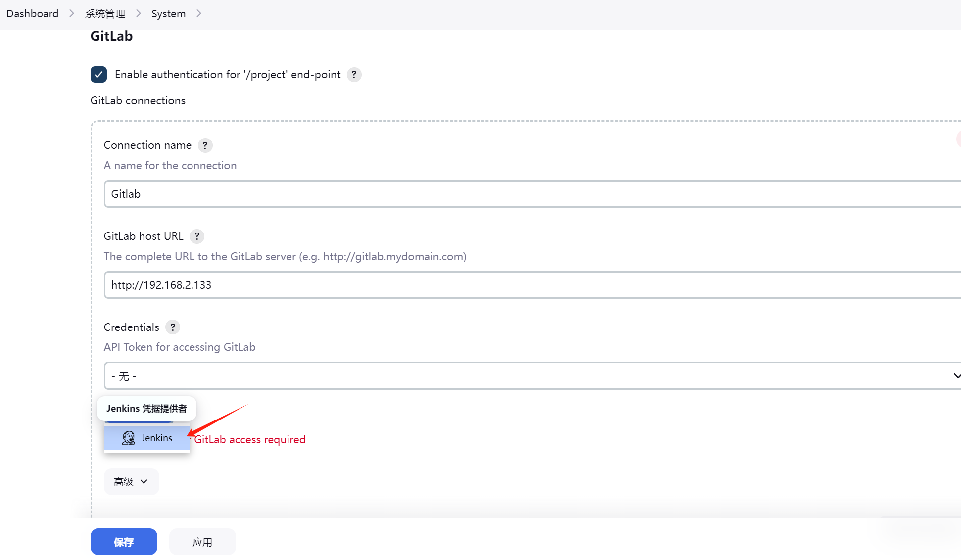Click the Enable authentication label text

[x=228, y=75]
